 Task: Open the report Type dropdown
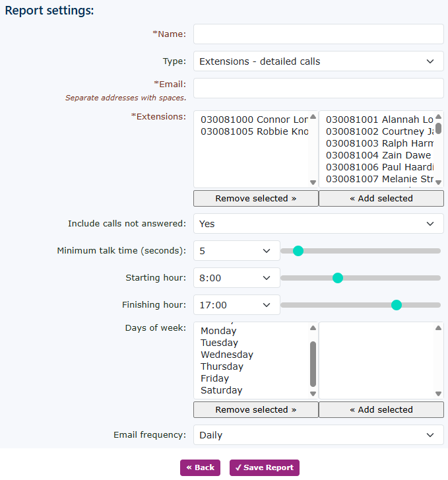[318, 61]
